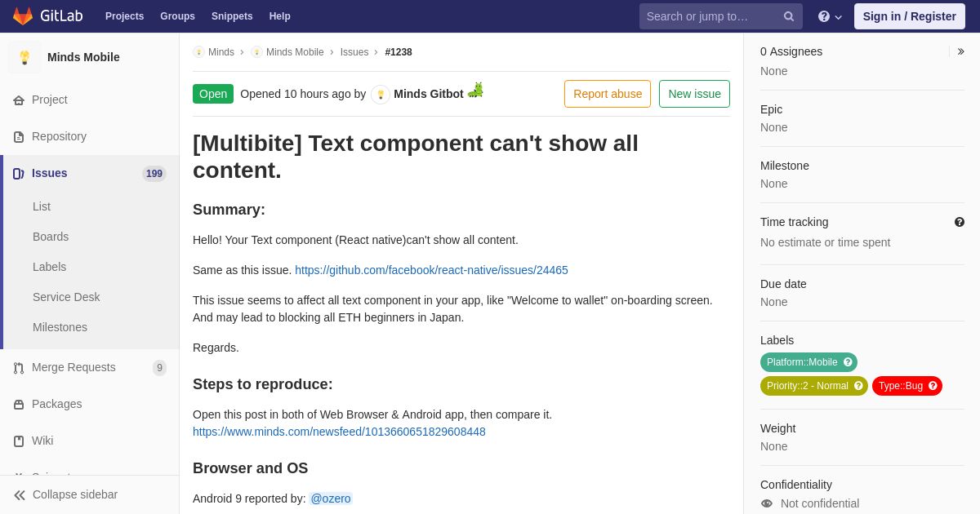This screenshot has height=514, width=980.
Task: Click the Report abuse button
Action: click(x=608, y=94)
